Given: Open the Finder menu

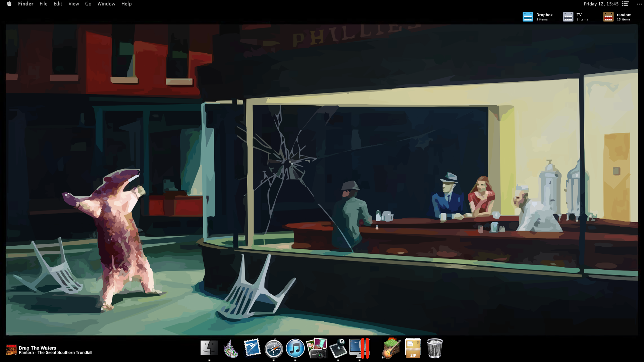Looking at the screenshot, I should (26, 4).
